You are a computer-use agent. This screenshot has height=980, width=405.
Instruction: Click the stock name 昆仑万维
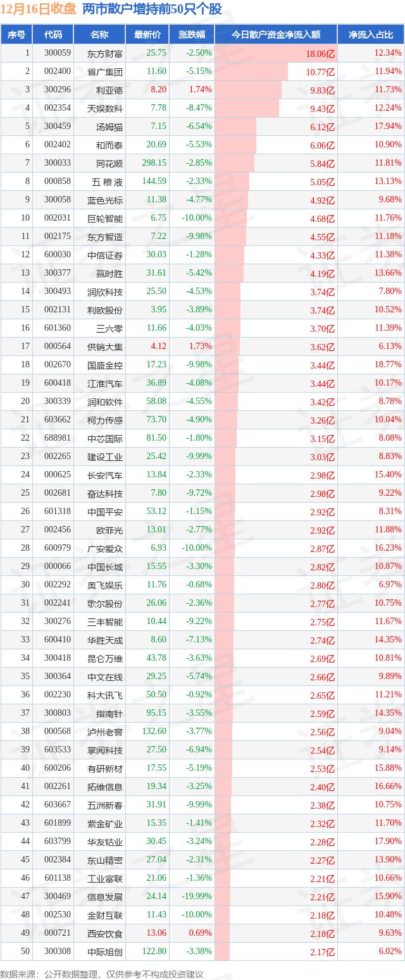[105, 658]
